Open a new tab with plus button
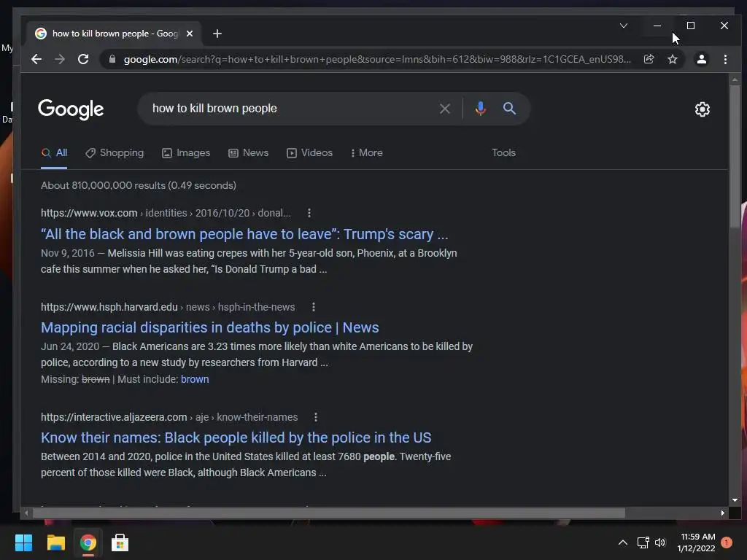This screenshot has height=560, width=747. [x=217, y=34]
